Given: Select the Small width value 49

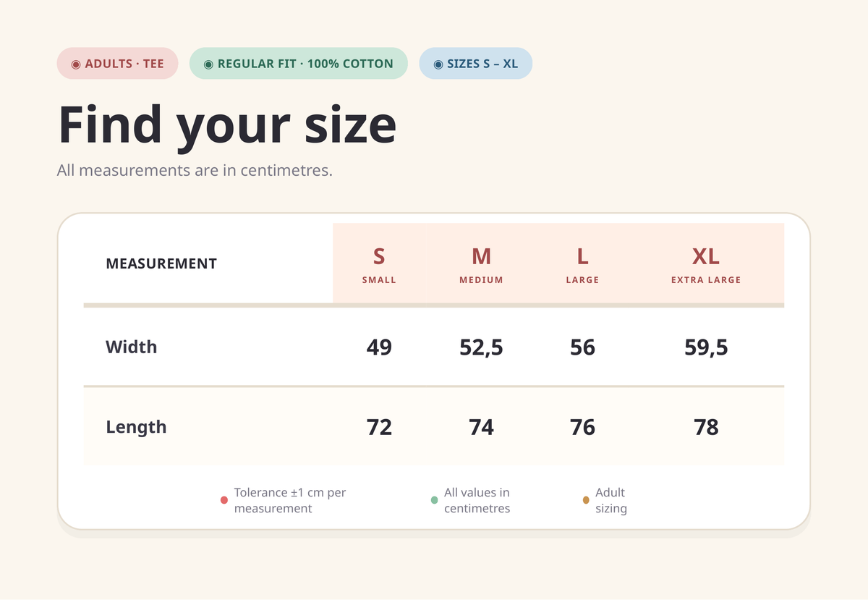Looking at the screenshot, I should [x=379, y=347].
